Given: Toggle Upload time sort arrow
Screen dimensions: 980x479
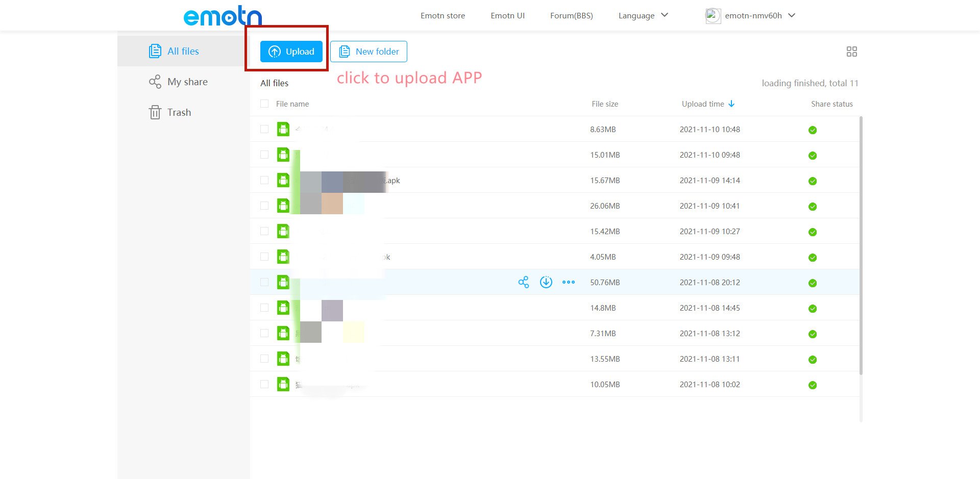Looking at the screenshot, I should click(731, 104).
